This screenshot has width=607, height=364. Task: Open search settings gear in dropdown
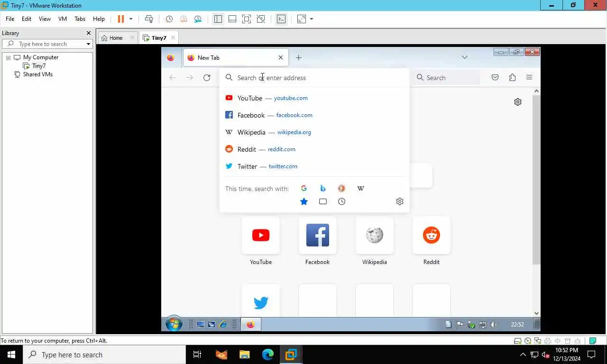400,201
